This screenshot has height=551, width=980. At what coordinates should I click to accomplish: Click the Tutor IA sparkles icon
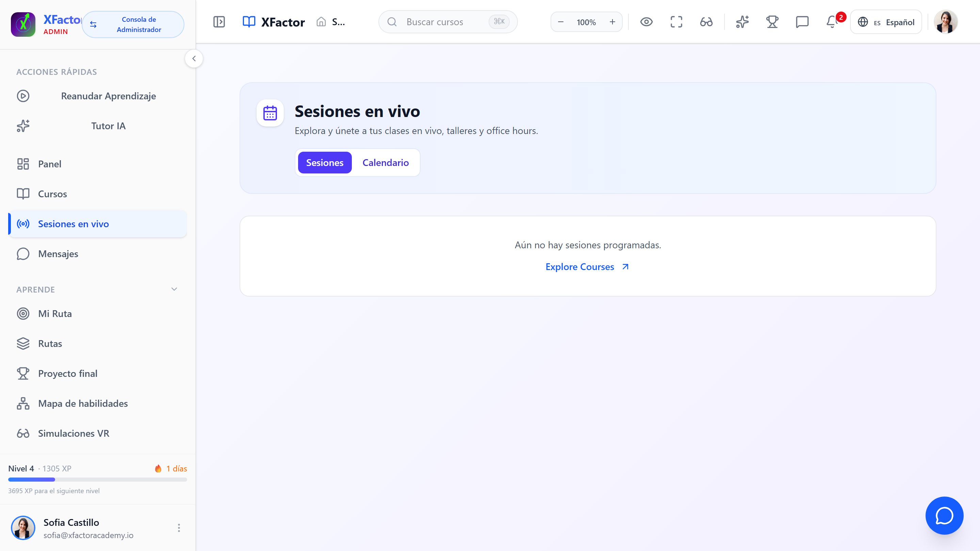tap(23, 126)
